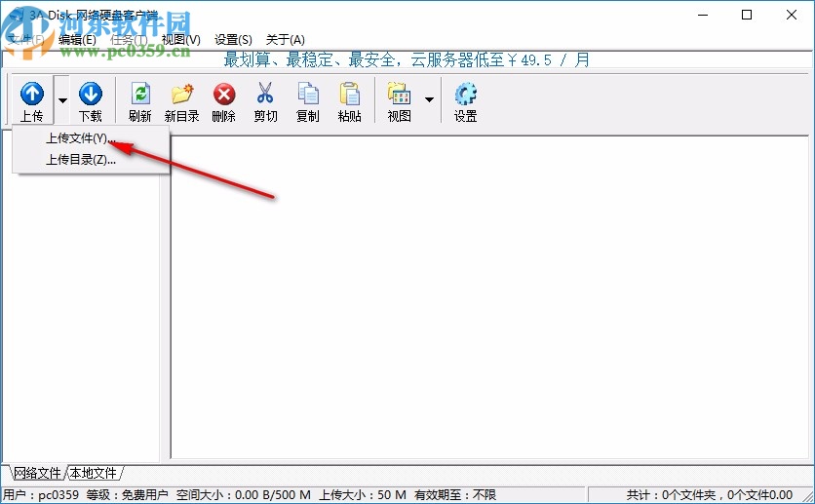
Task: Choose 上传目录(Z)... menu entry
Action: pyautogui.click(x=81, y=160)
